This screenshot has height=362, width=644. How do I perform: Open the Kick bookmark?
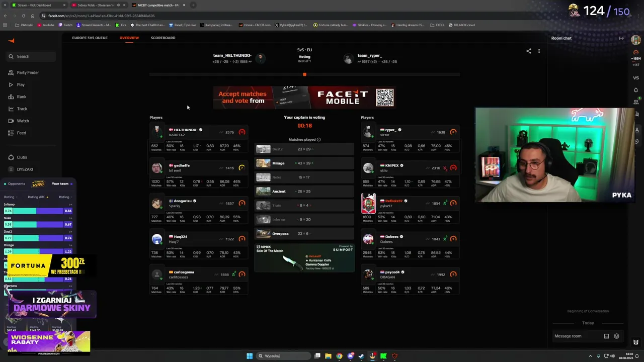click(x=121, y=25)
